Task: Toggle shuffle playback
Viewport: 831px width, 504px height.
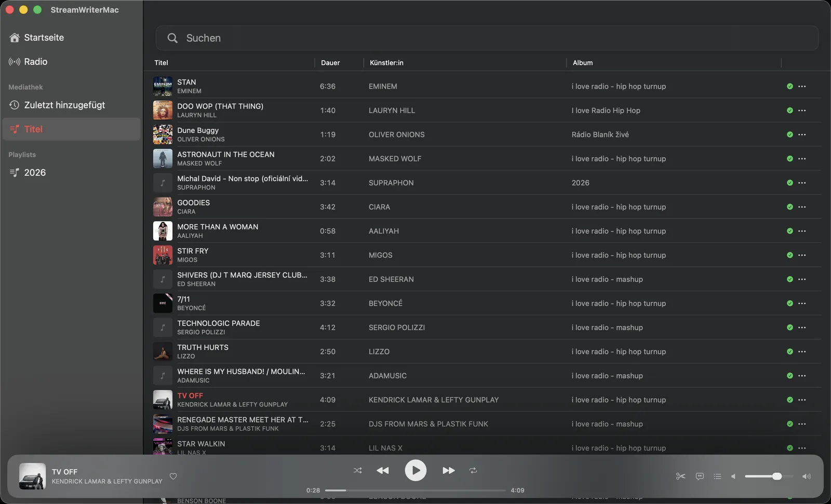Action: click(x=358, y=470)
